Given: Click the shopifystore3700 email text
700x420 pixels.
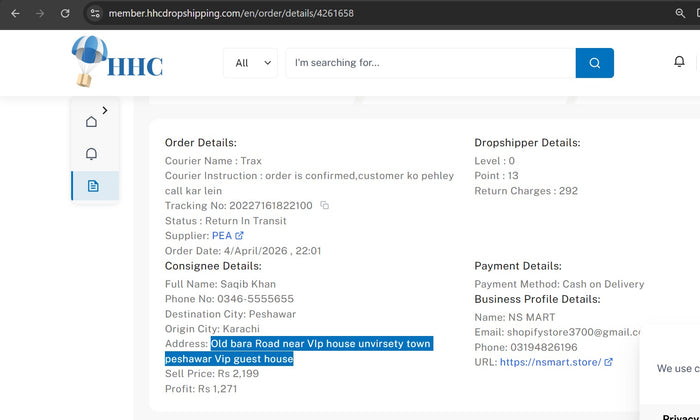Looking at the screenshot, I should [x=574, y=333].
